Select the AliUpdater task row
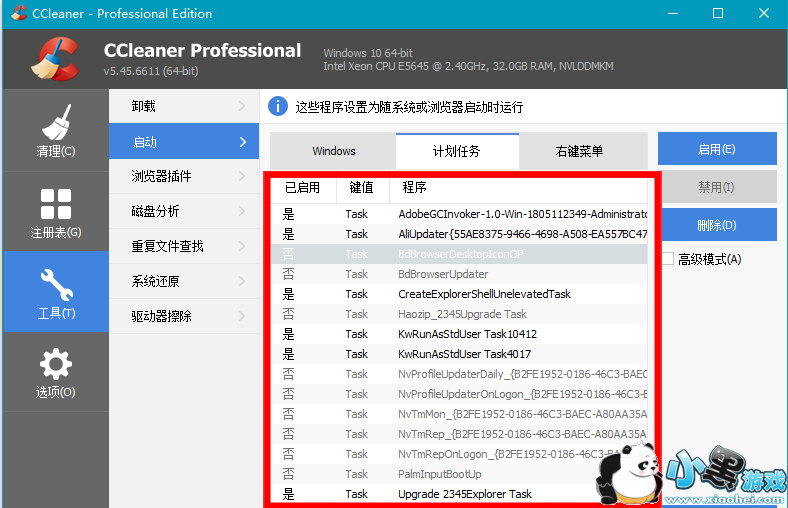Image resolution: width=788 pixels, height=508 pixels. [x=459, y=234]
